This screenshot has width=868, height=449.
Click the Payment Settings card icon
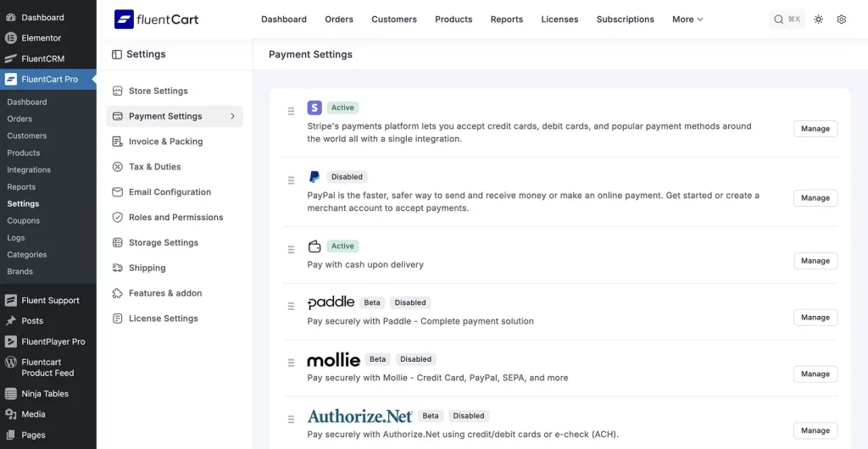117,116
